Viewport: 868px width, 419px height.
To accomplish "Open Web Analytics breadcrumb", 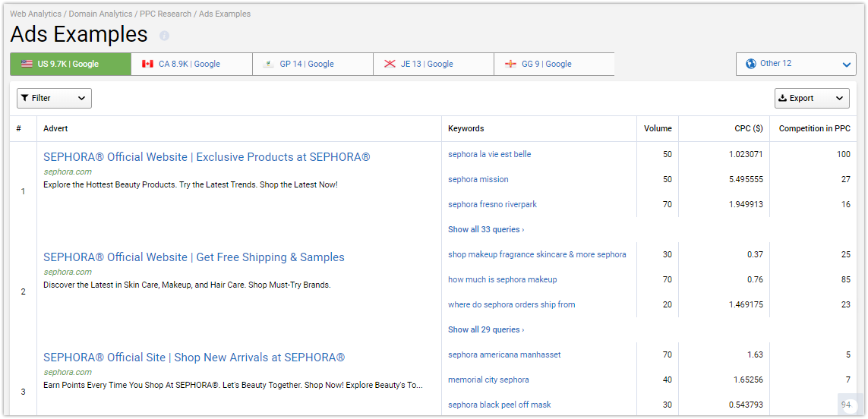I will point(36,14).
